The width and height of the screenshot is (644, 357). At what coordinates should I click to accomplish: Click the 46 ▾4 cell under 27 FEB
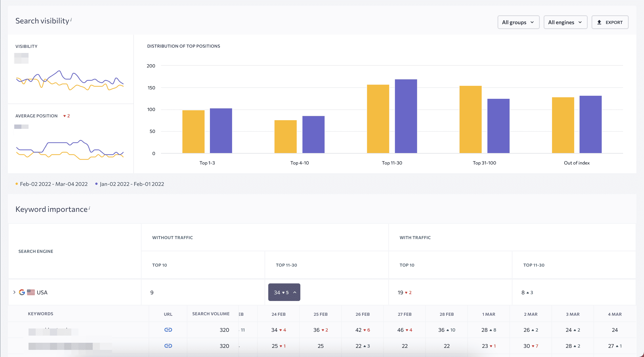tap(405, 330)
